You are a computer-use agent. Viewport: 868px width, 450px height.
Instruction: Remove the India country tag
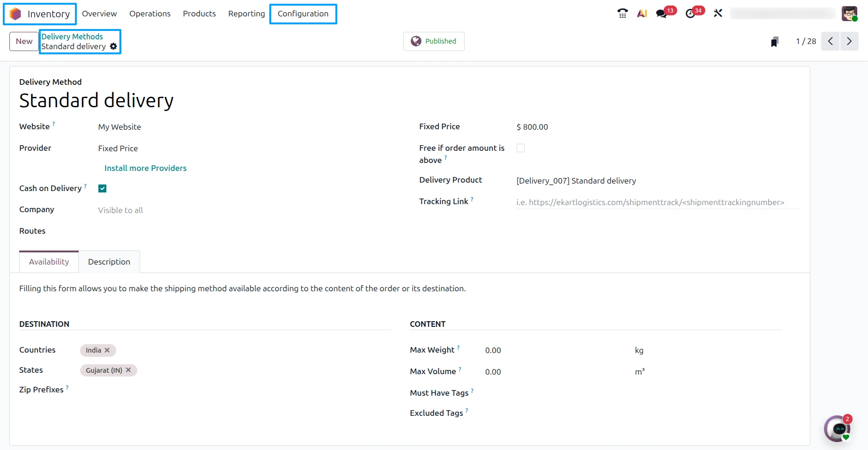[107, 350]
